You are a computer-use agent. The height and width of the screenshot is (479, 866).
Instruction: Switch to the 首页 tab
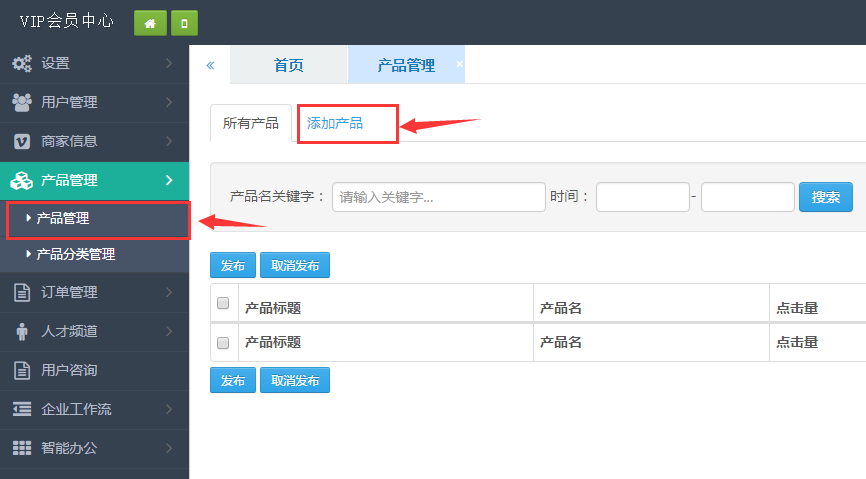(288, 65)
